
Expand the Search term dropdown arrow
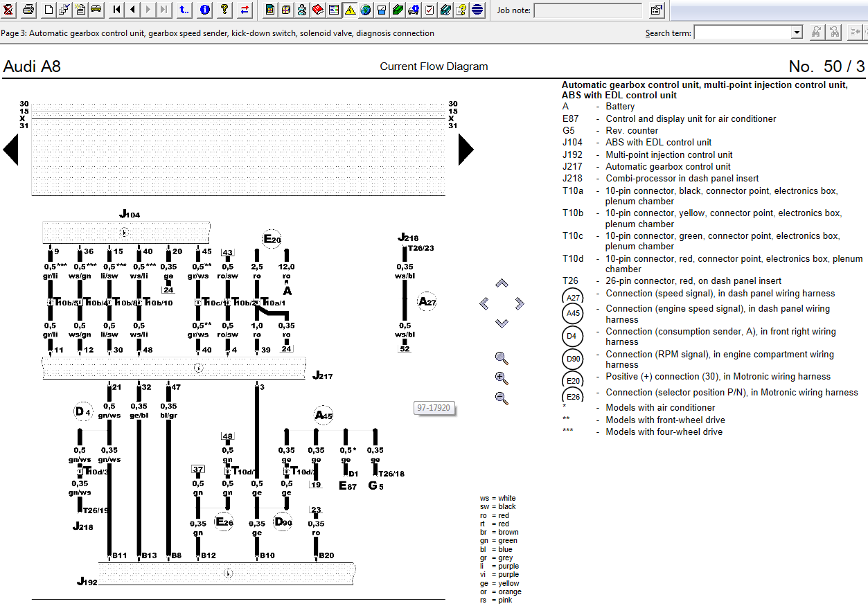click(797, 33)
